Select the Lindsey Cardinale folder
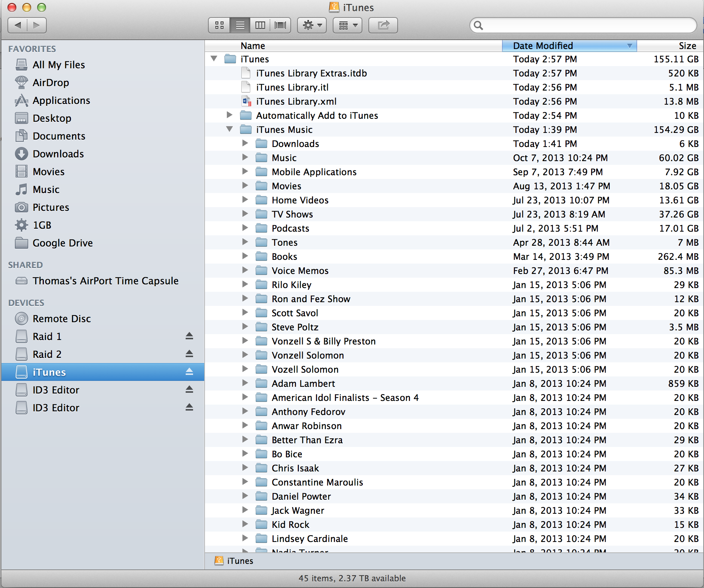 (454, 539)
